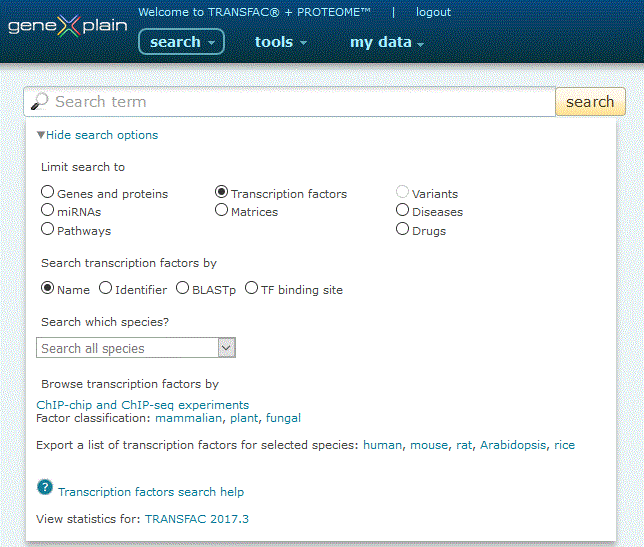Screen dimensions: 644x547
Task: Open ChIP-chip and ChIP-seq experiments link
Action: tap(143, 405)
